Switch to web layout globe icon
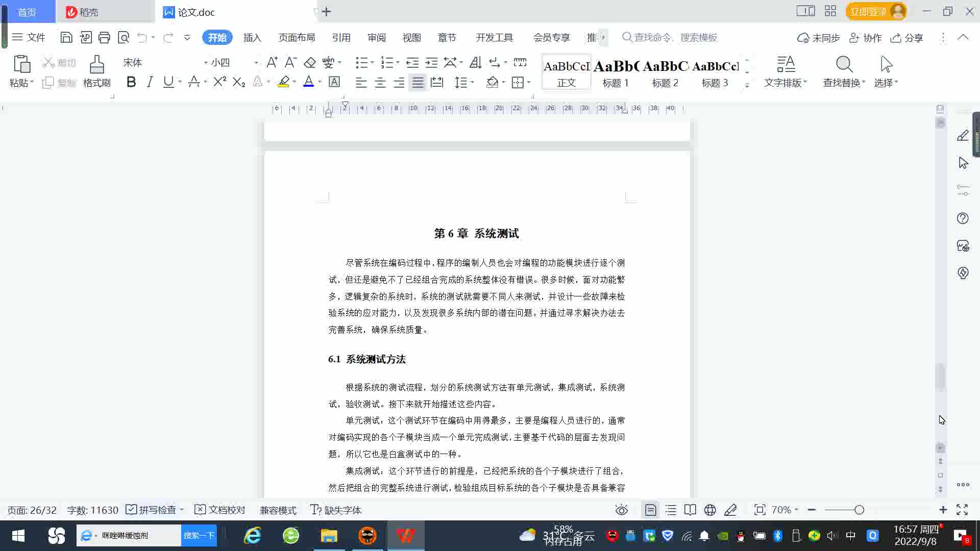Screen dimensions: 980x551 (710, 510)
